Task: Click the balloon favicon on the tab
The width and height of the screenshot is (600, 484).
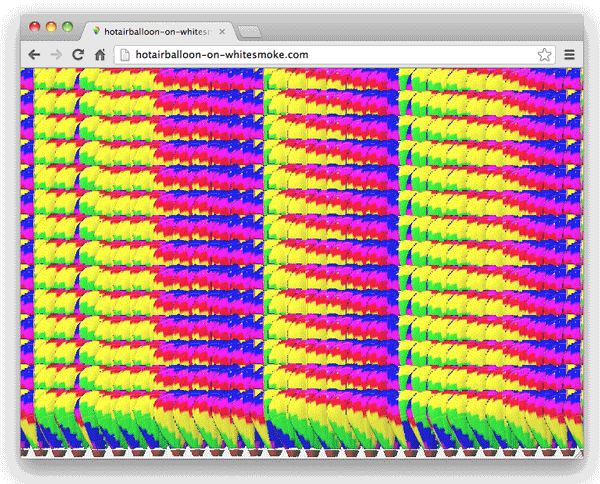Action: (x=96, y=31)
